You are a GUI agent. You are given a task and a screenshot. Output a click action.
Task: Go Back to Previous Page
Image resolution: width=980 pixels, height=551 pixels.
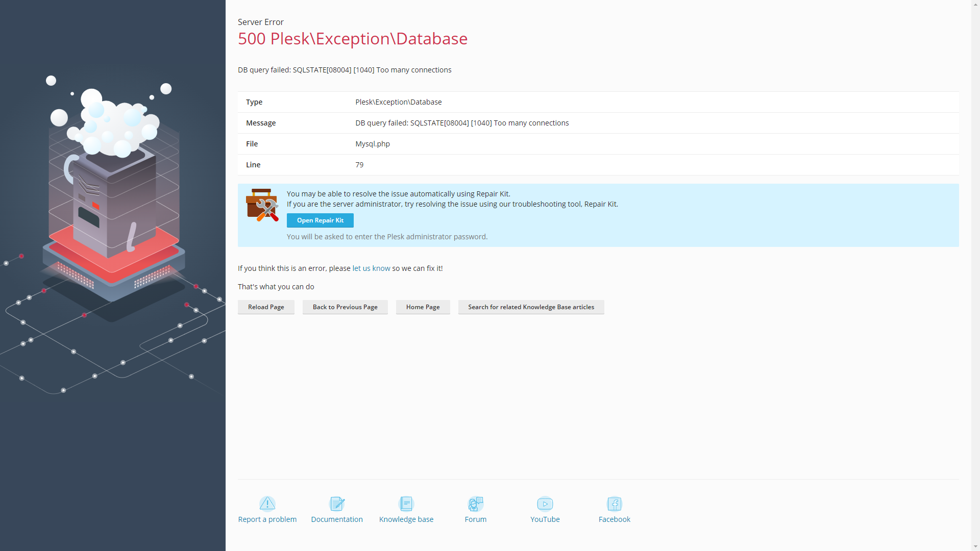[x=345, y=307]
